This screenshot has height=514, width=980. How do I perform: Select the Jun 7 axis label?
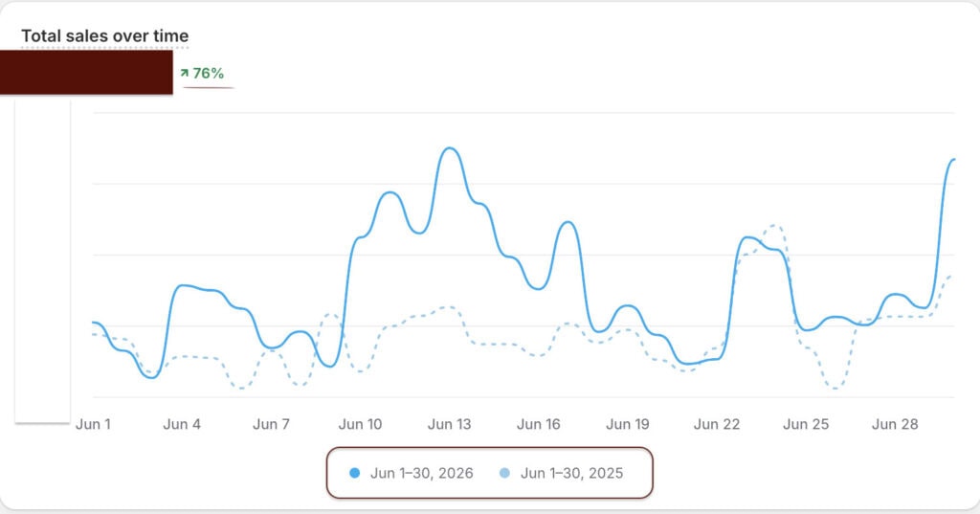[x=271, y=424]
